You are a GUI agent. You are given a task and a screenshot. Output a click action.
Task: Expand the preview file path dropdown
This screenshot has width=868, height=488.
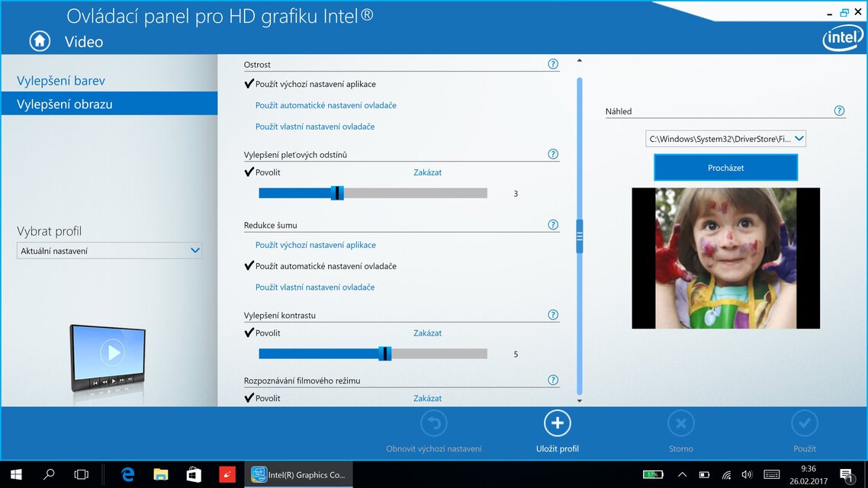click(798, 138)
